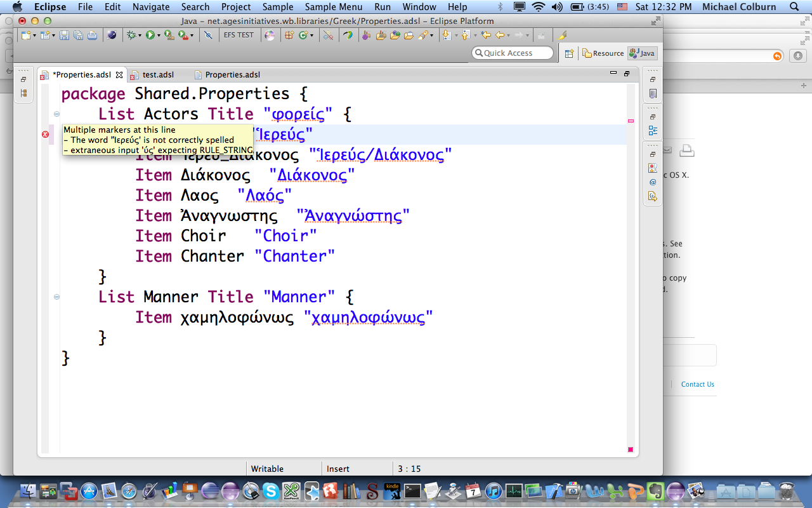Image resolution: width=812 pixels, height=508 pixels.
Task: Click the Open Type toolbar icon
Action: (x=395, y=35)
